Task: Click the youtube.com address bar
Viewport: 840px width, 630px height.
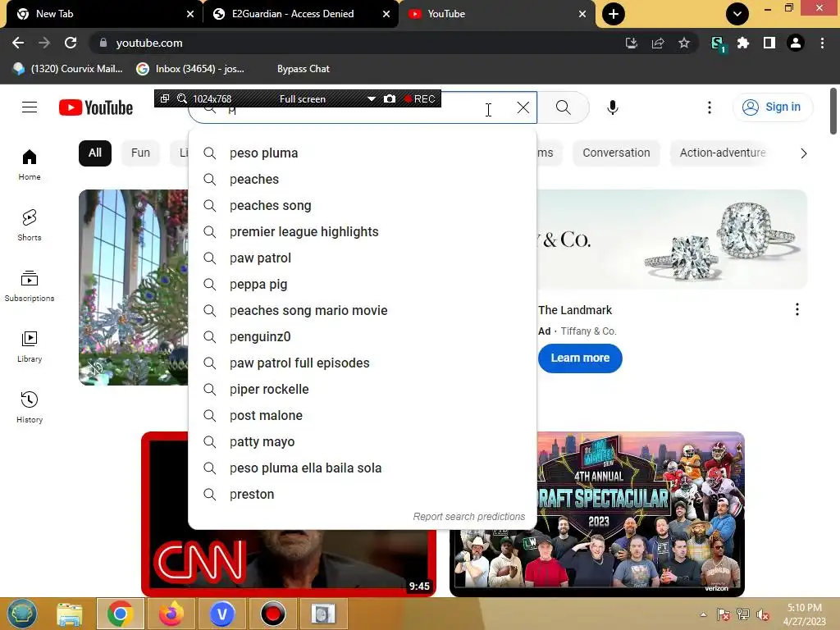Action: click(x=354, y=43)
